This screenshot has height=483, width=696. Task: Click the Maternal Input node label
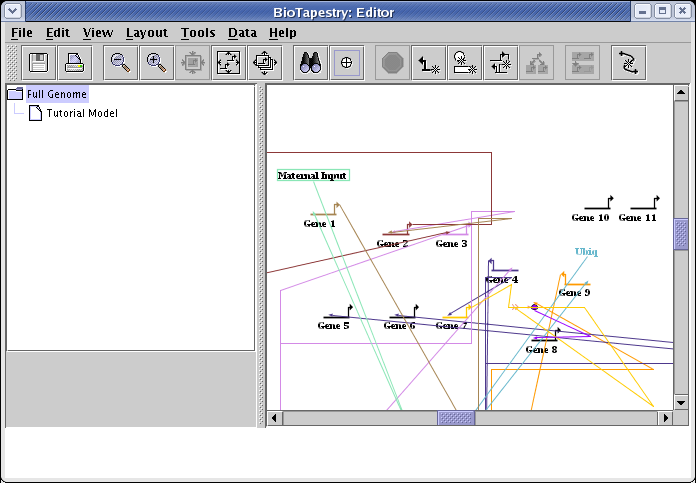coord(312,176)
